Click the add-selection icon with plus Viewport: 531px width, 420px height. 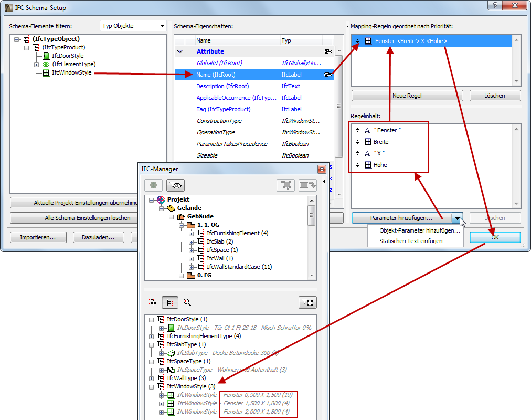click(153, 302)
